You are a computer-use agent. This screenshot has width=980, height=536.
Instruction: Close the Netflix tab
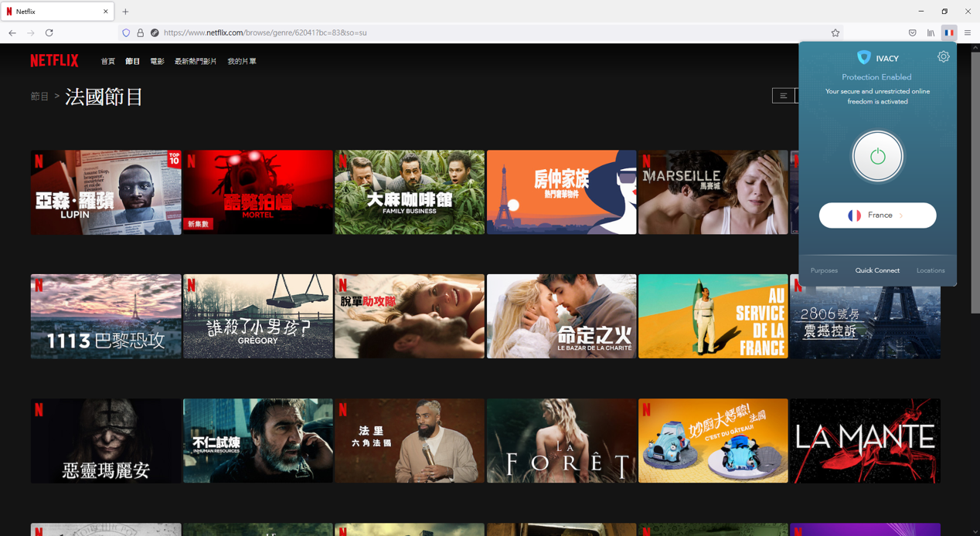pyautogui.click(x=106, y=12)
